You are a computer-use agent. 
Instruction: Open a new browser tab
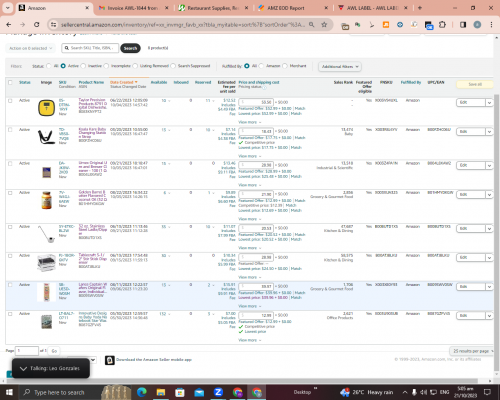coord(420,8)
